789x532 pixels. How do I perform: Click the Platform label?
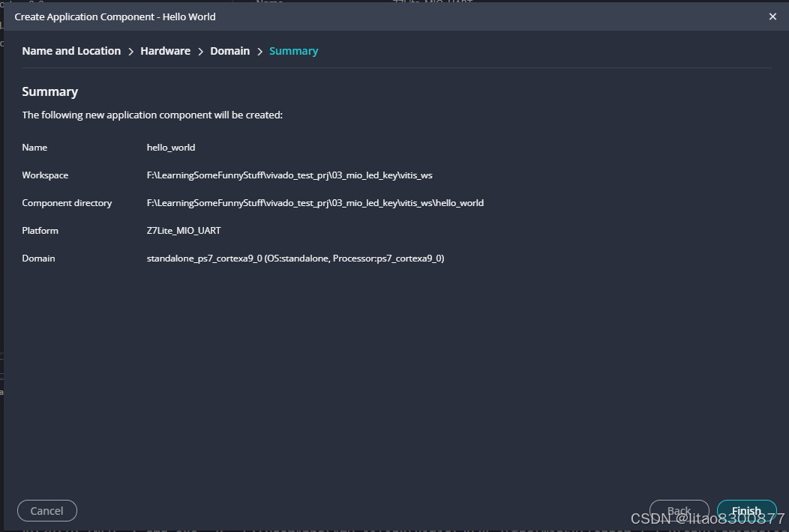(40, 230)
